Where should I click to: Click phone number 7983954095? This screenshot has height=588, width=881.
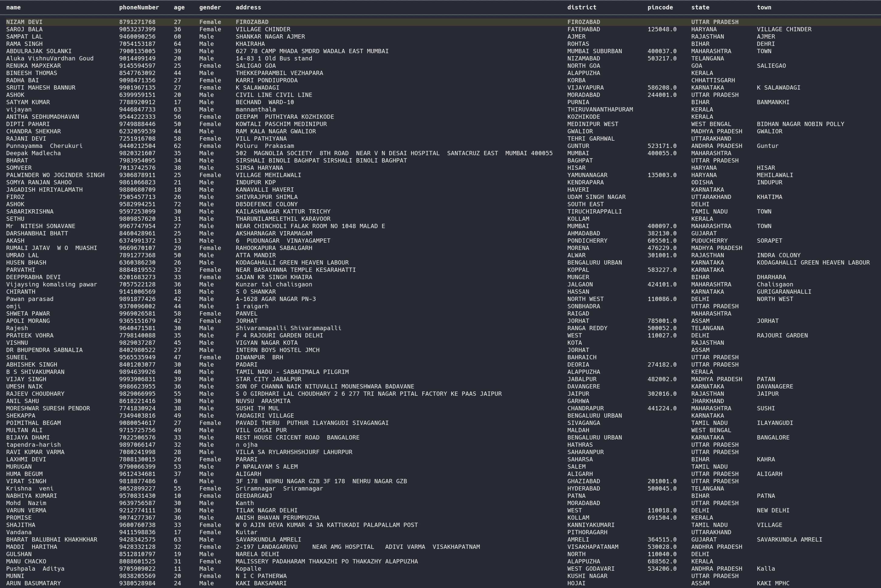click(x=137, y=160)
